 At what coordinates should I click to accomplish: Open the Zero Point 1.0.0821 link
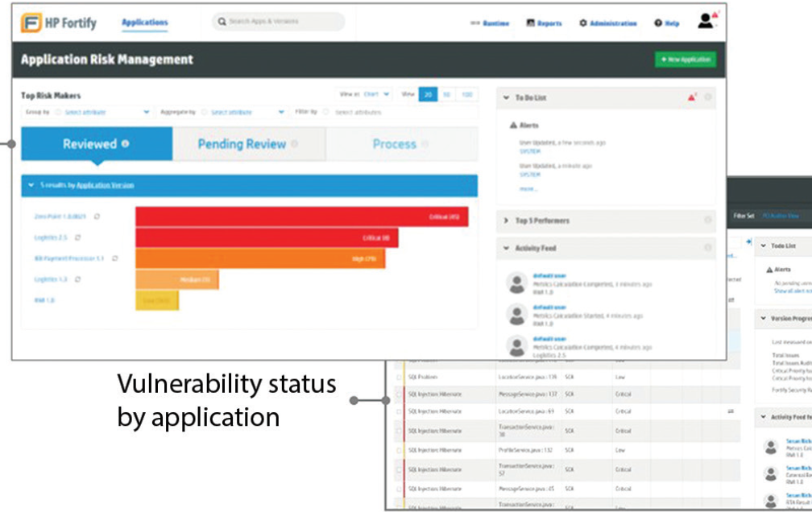pos(60,217)
